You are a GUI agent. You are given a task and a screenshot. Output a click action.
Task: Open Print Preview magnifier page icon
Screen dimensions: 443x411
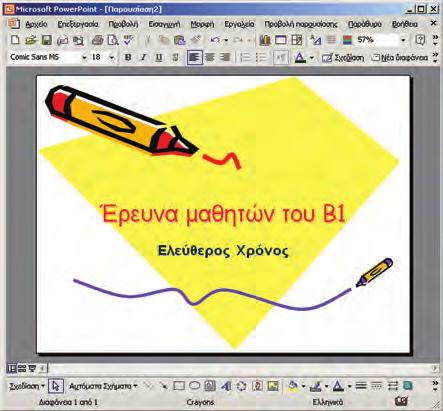pyautogui.click(x=113, y=40)
